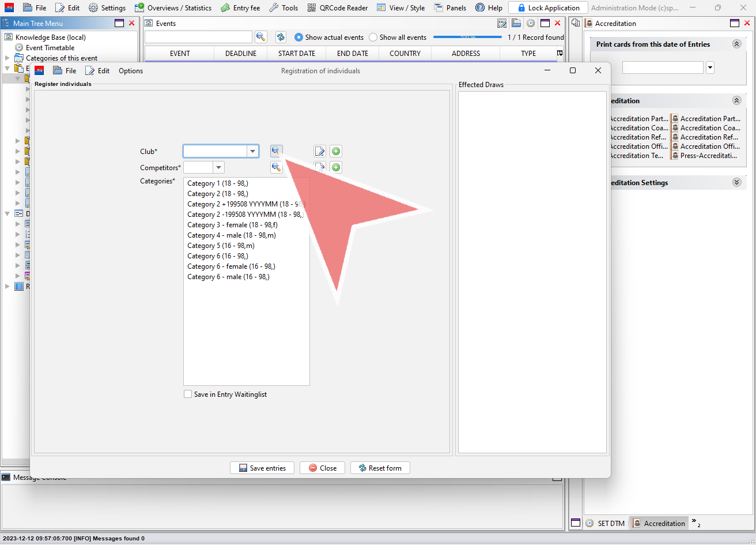Click the edit icon in Club row
Screen dimensions: 756x545
coord(320,151)
